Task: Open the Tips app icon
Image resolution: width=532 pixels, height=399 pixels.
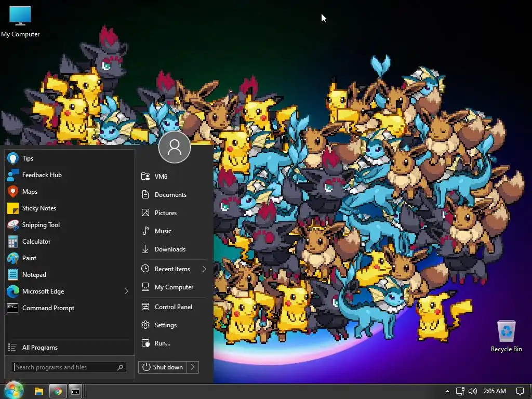Action: click(13, 158)
